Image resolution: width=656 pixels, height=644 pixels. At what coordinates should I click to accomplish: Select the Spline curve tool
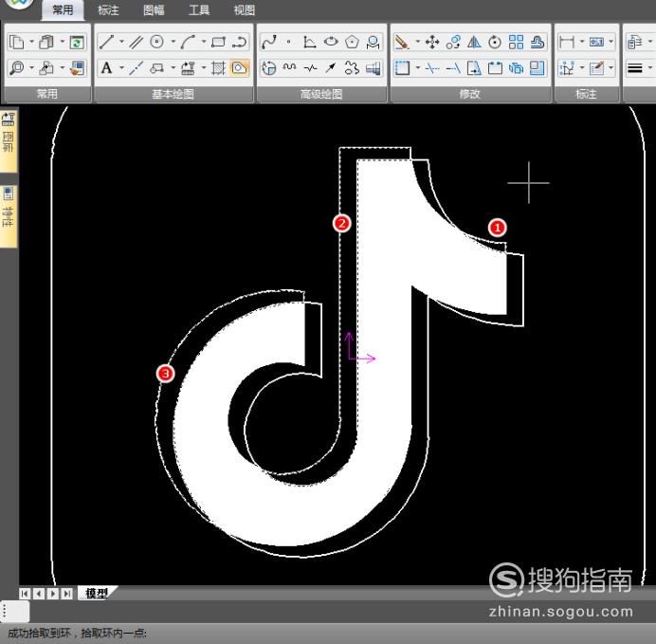click(268, 43)
